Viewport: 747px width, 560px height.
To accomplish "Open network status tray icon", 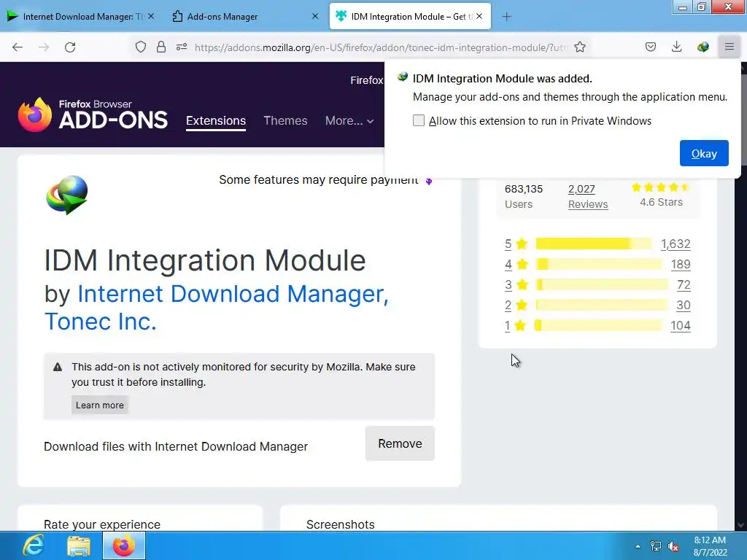I will tap(656, 546).
